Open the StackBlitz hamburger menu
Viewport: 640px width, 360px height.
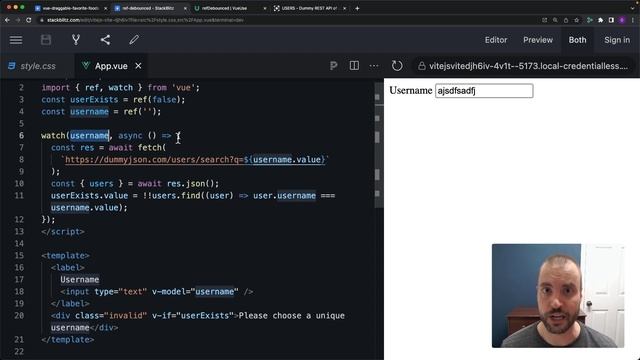(16, 40)
